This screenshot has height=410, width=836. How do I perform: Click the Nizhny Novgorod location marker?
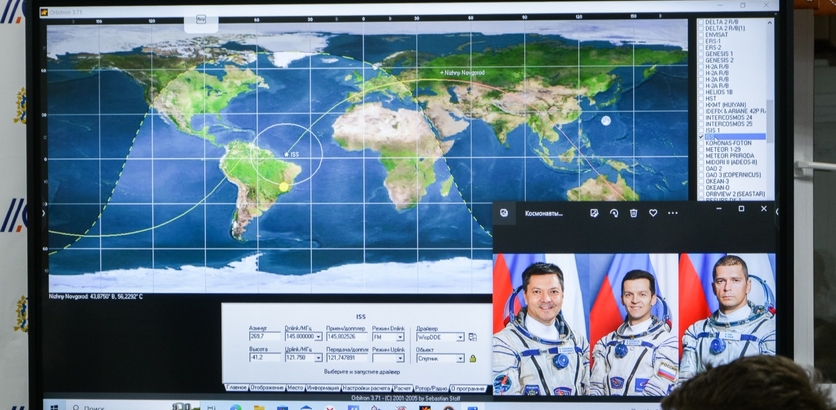point(440,72)
